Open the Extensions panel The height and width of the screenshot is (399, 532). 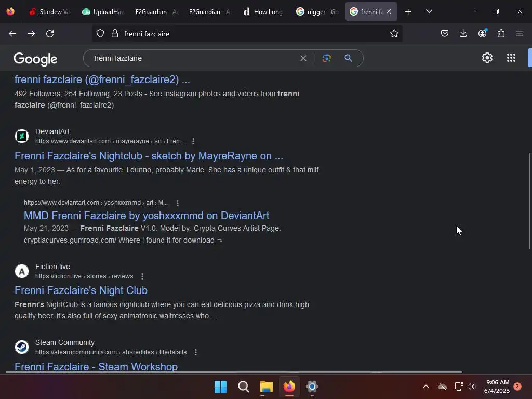(501, 34)
